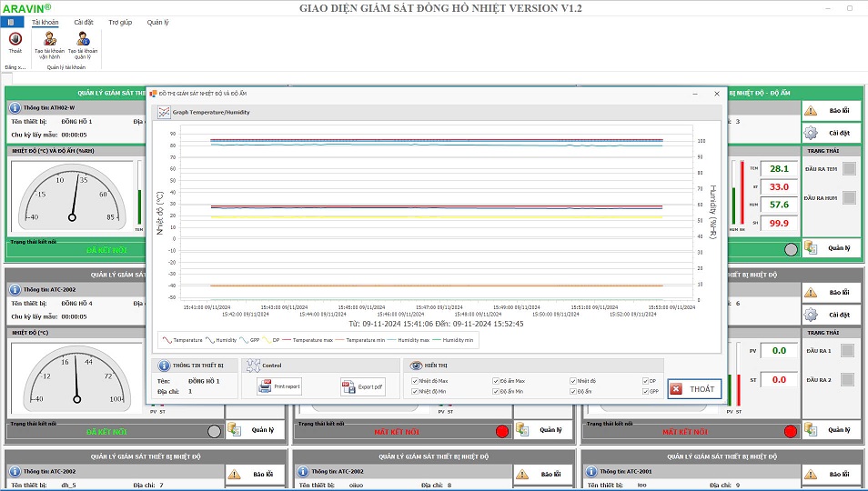Uncheck the Nhiệt độ Max checkbox
The image size is (868, 491).
pyautogui.click(x=416, y=381)
